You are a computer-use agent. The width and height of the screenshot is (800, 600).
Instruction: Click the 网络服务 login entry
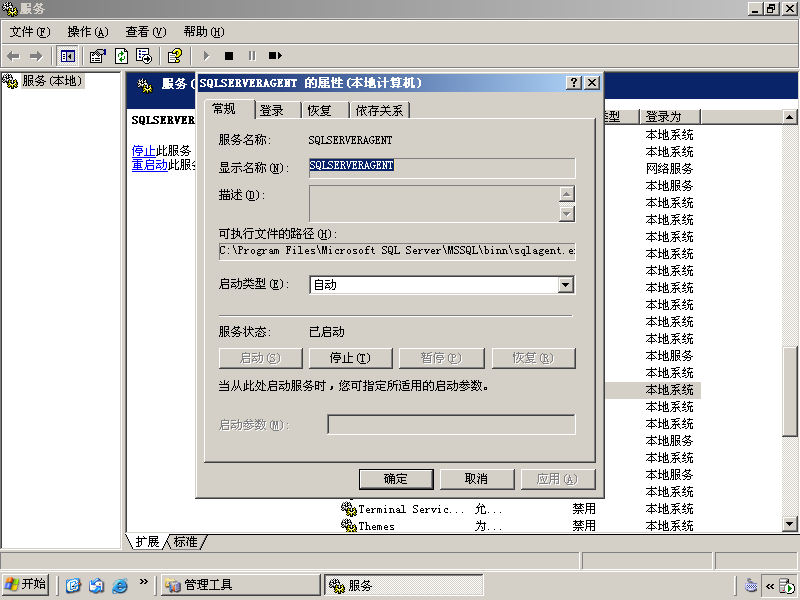[x=669, y=169]
